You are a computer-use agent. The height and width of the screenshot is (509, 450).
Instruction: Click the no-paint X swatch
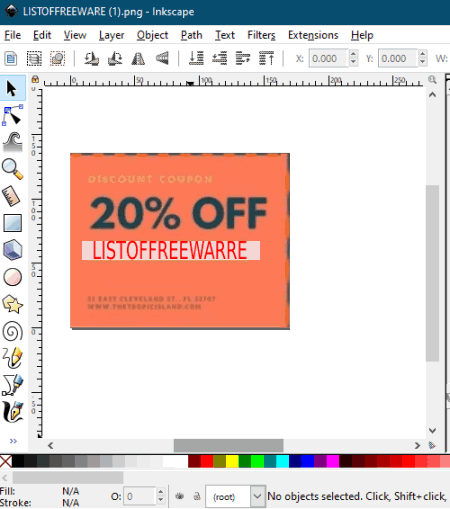(x=6, y=461)
